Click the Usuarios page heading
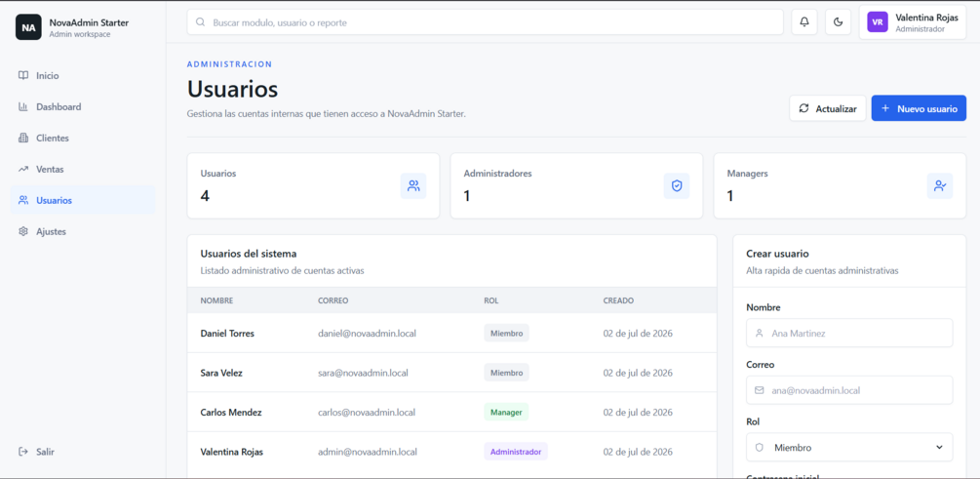This screenshot has width=980, height=479. (x=232, y=89)
